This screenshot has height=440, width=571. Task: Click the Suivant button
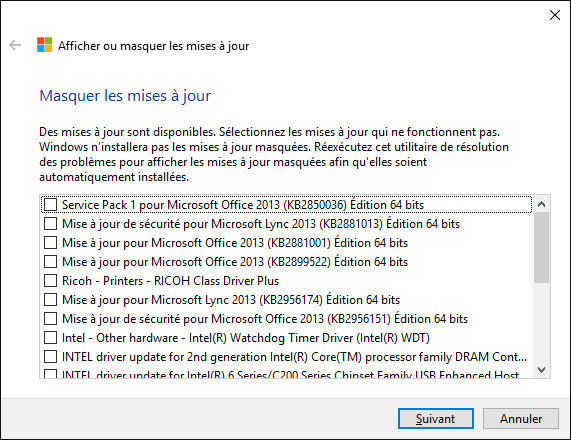coord(436,419)
